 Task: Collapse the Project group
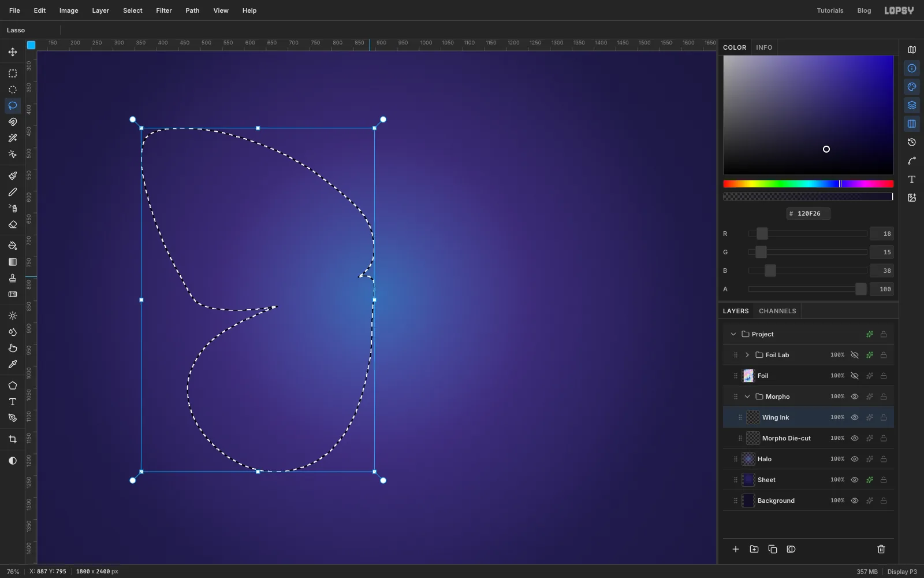[733, 334]
